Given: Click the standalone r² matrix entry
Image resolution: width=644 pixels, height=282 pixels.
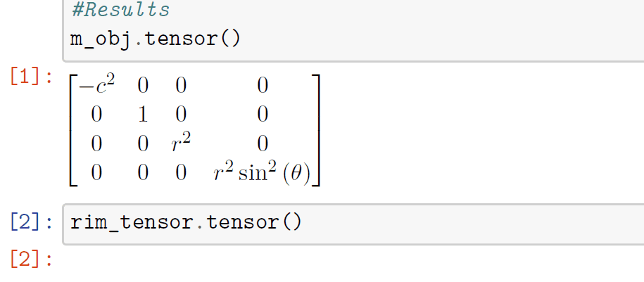Looking at the screenshot, I should (181, 143).
